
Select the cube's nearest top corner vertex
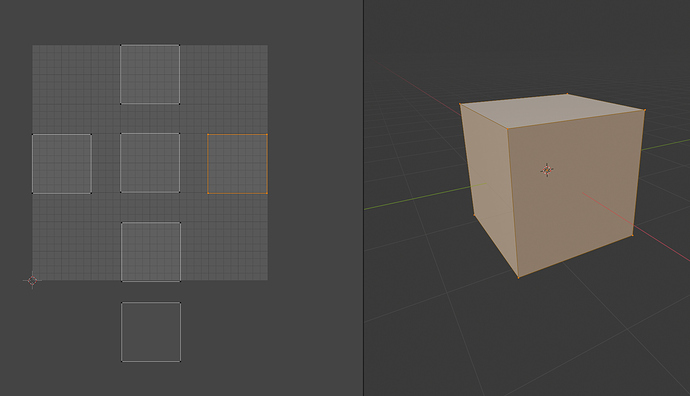coord(507,129)
